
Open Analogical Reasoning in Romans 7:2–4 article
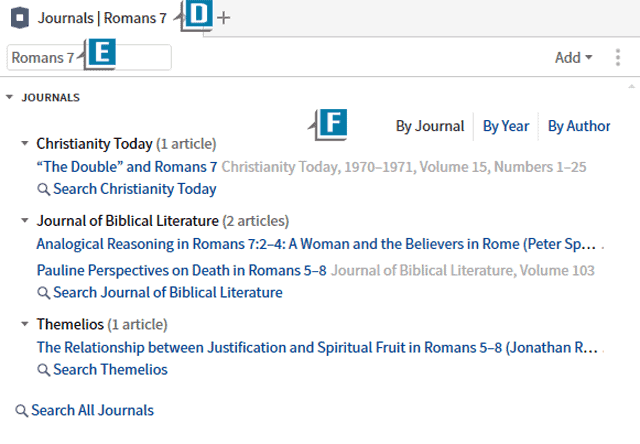click(x=316, y=244)
